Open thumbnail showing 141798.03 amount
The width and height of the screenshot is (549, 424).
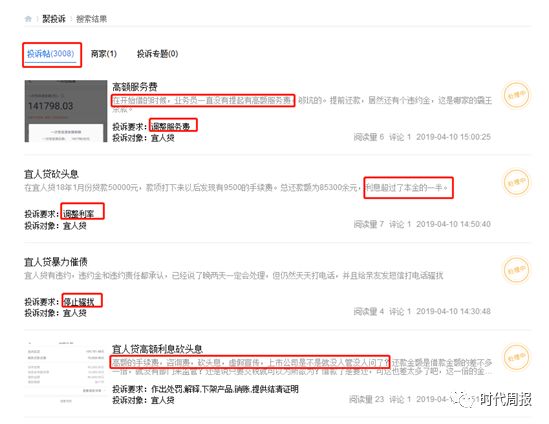click(66, 111)
